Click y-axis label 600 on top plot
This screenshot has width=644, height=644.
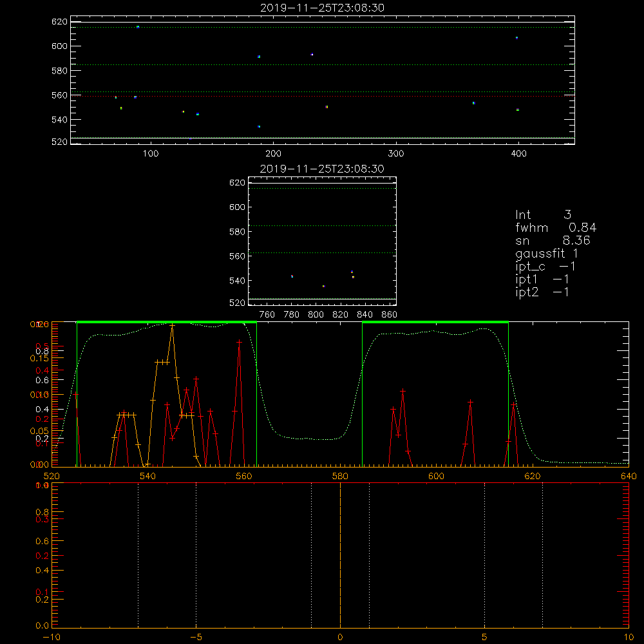click(59, 46)
